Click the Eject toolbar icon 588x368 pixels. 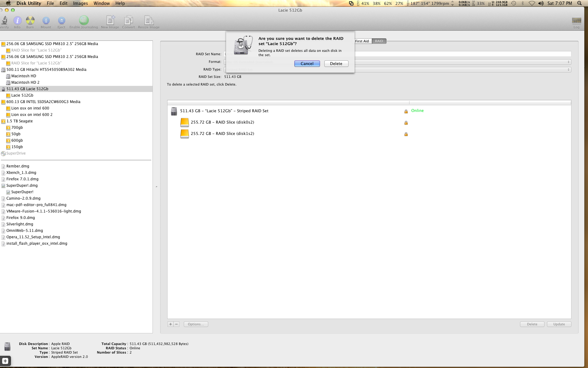[62, 20]
